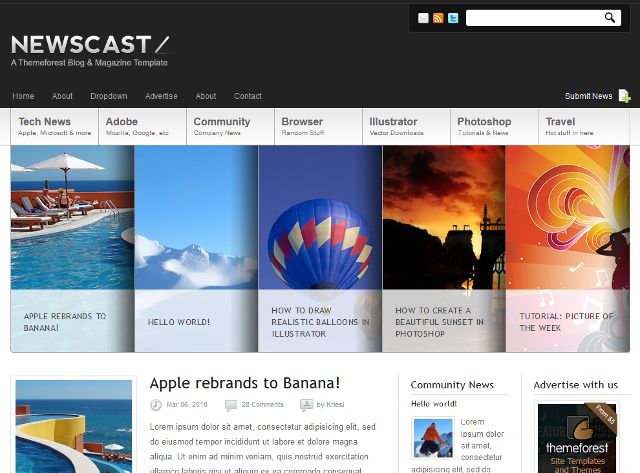
Task: Open the Home menu item
Action: [x=23, y=96]
